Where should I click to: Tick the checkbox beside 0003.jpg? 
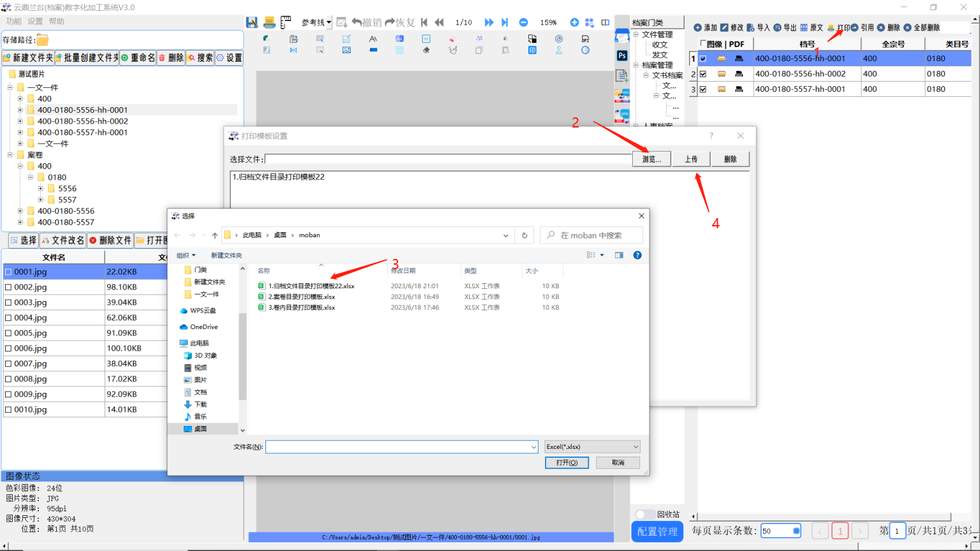[x=8, y=303]
